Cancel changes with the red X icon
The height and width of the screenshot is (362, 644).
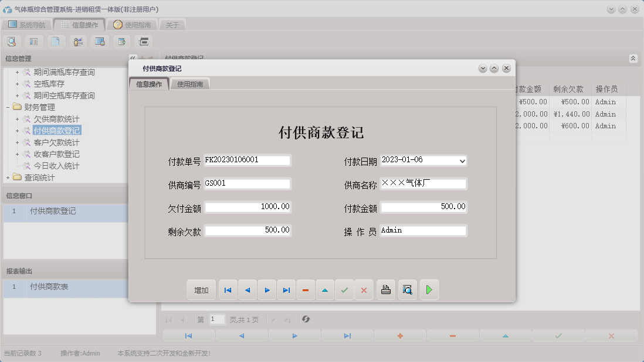pyautogui.click(x=364, y=289)
